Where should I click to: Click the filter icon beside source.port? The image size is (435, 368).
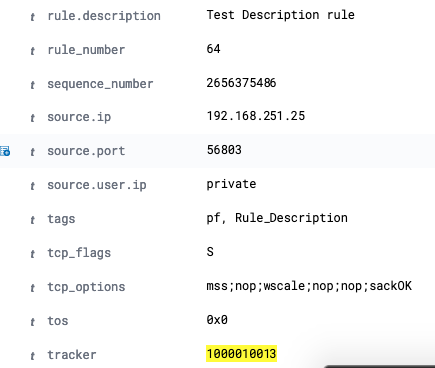pyautogui.click(x=5, y=151)
